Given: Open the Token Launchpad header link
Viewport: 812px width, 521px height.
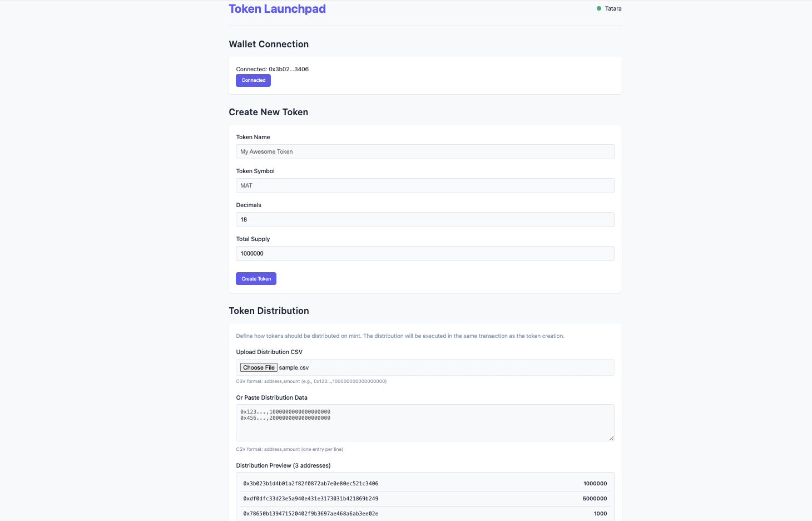Looking at the screenshot, I should 277,8.
